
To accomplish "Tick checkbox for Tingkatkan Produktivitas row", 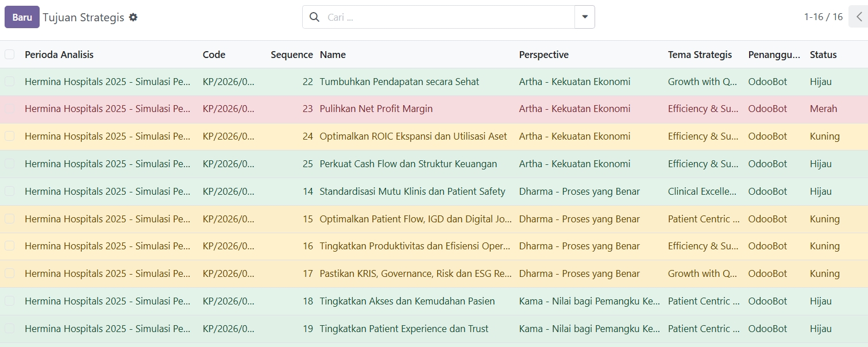I will pyautogui.click(x=10, y=246).
